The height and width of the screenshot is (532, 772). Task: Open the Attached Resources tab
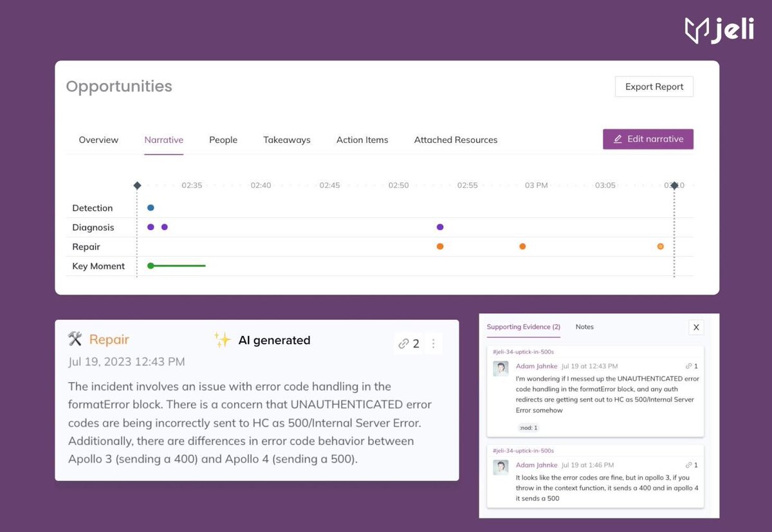(455, 140)
